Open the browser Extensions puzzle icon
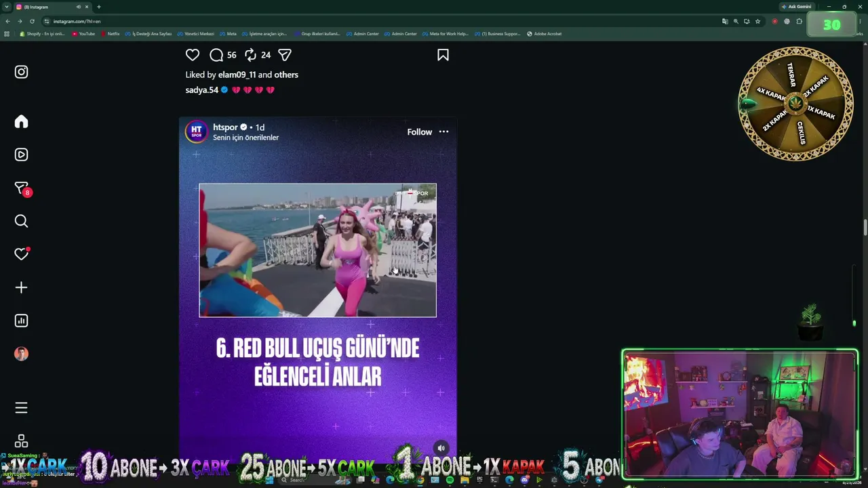Image resolution: width=868 pixels, height=488 pixels. click(x=799, y=21)
